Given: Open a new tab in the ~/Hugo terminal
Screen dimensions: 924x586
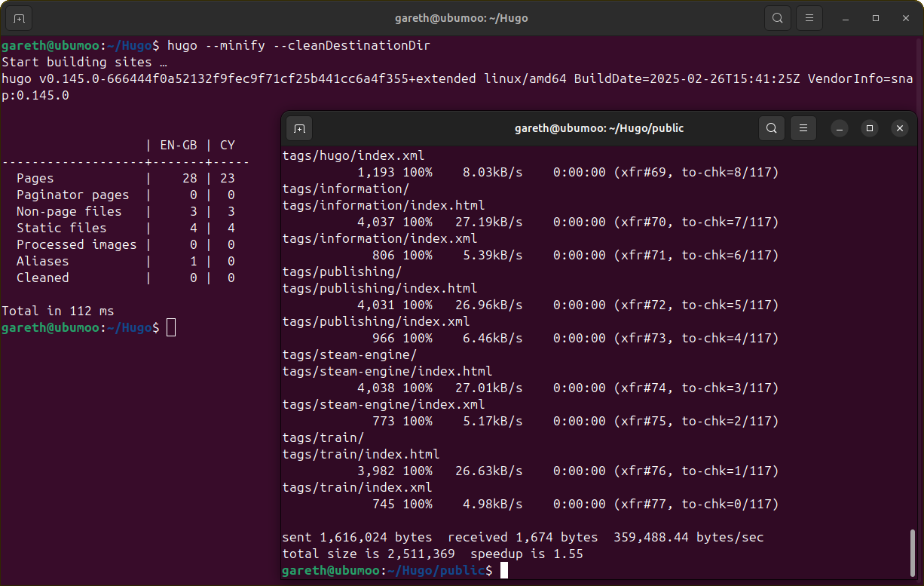Looking at the screenshot, I should pyautogui.click(x=20, y=18).
